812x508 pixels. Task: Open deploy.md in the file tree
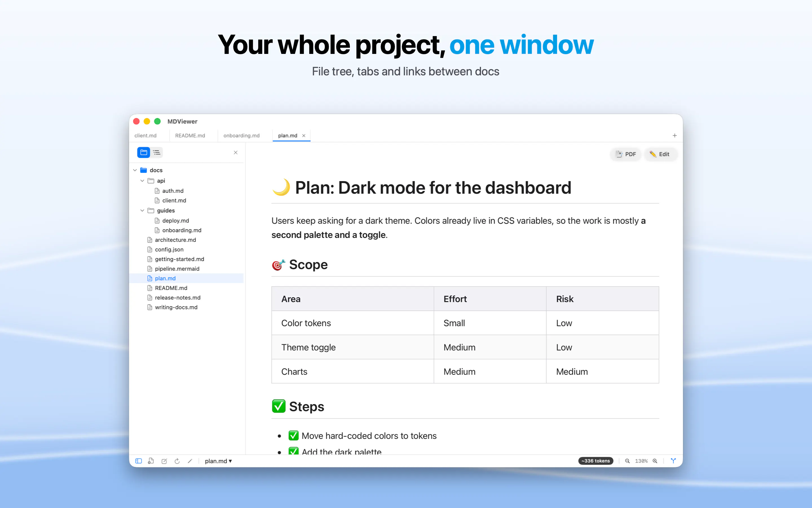pos(186,221)
